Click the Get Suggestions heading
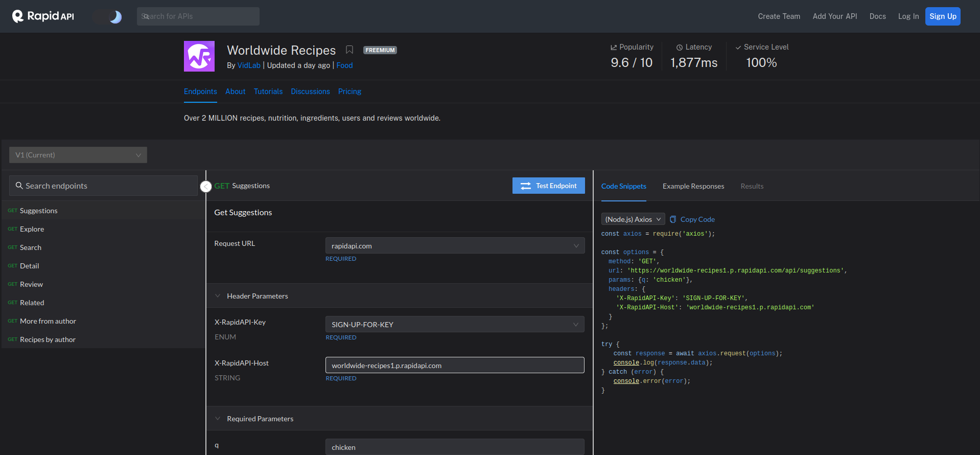 [x=243, y=212]
